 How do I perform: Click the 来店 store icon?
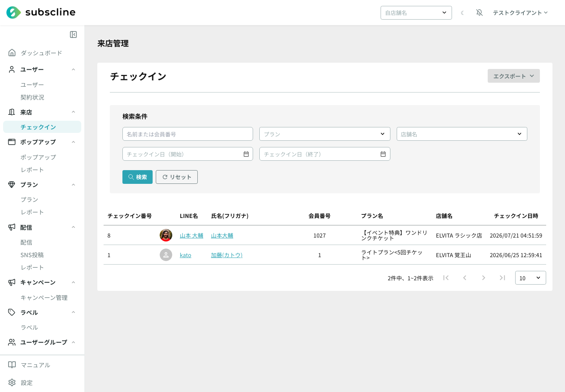click(x=12, y=112)
